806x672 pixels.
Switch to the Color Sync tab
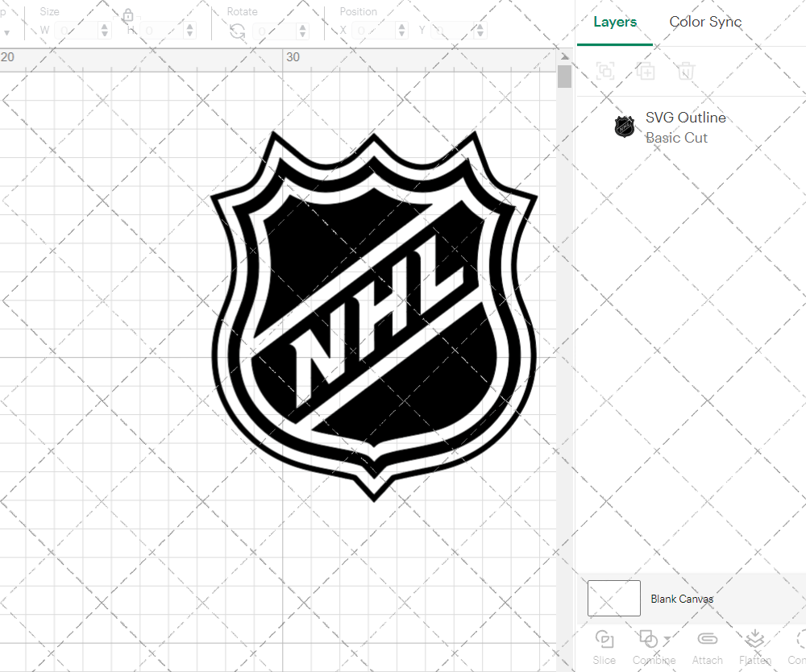click(705, 22)
